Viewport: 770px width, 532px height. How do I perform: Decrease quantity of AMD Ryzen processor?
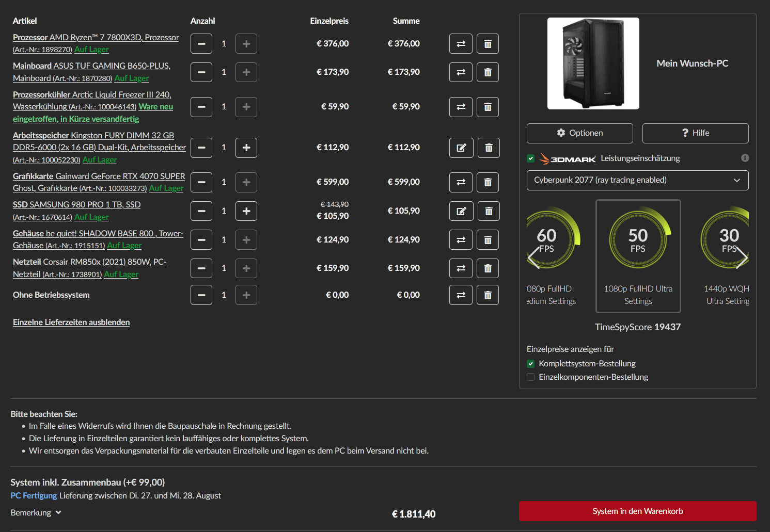(x=201, y=44)
